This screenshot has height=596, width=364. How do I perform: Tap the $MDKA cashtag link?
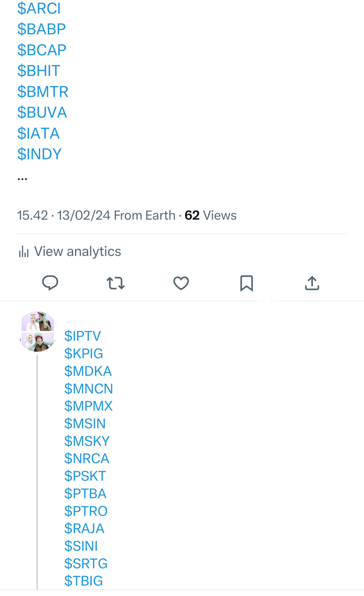click(88, 371)
